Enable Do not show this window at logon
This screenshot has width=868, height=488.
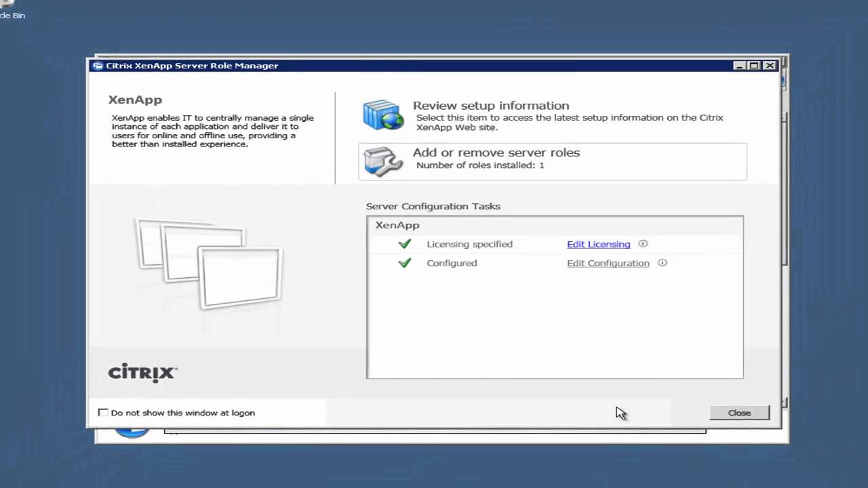click(x=103, y=412)
